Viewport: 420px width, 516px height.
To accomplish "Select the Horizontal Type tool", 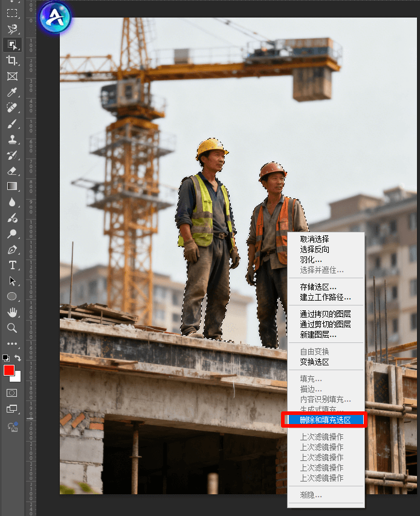I will point(11,265).
